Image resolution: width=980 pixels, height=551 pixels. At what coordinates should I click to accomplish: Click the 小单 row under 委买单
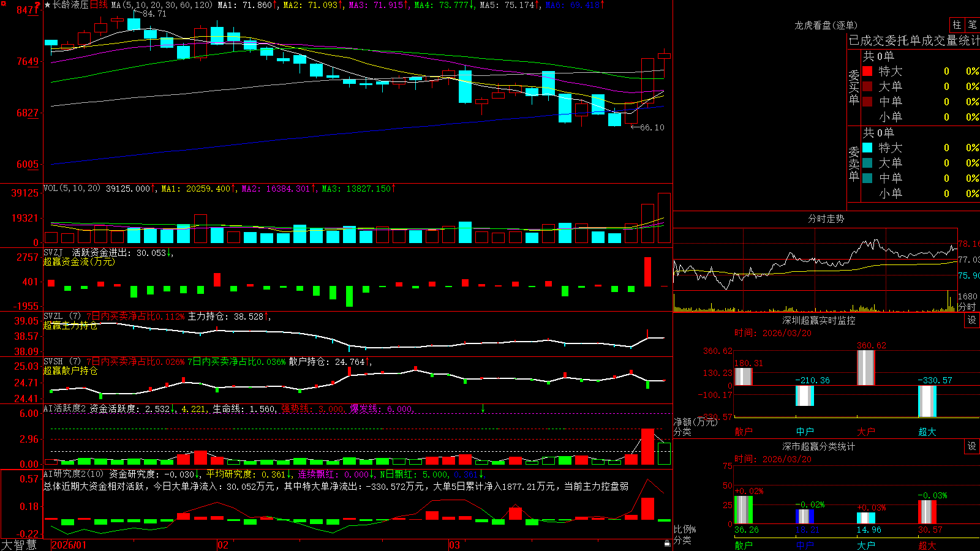coord(921,117)
